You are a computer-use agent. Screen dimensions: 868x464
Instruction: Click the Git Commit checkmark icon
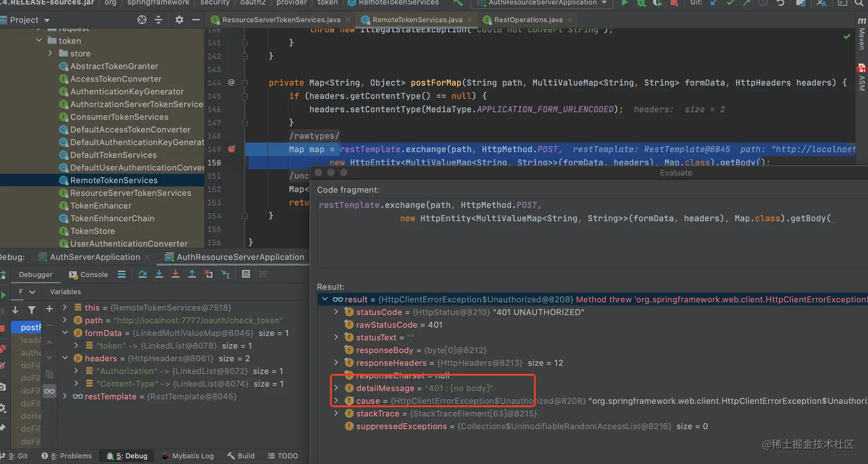pyautogui.click(x=730, y=3)
